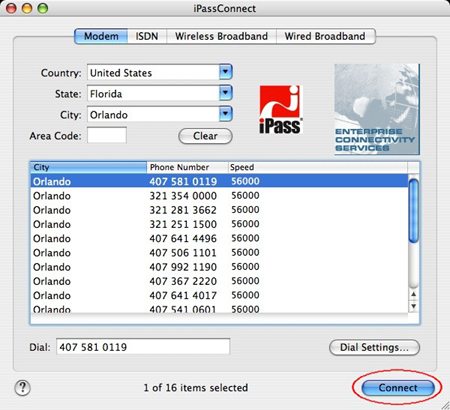Open the help question mark button

[23, 388]
